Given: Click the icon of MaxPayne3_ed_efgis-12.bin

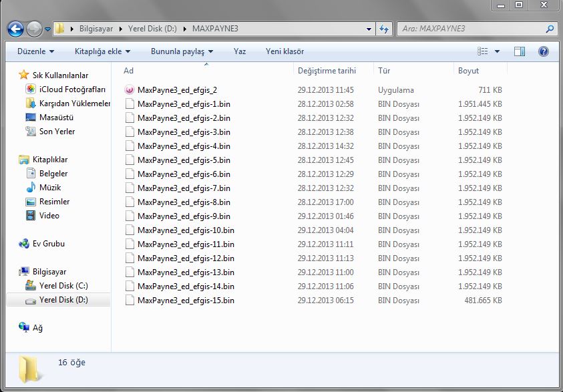Looking at the screenshot, I should click(x=130, y=258).
